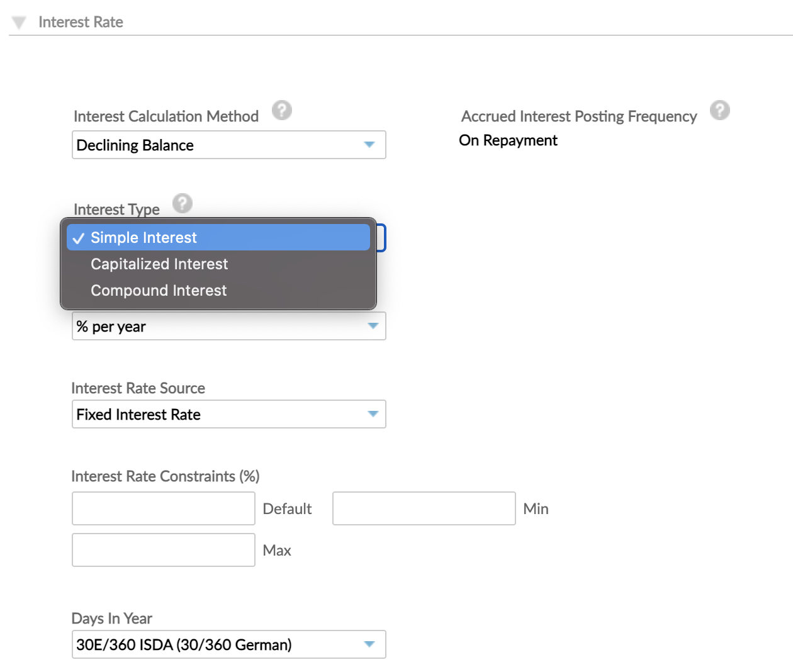Image resolution: width=793 pixels, height=672 pixels.
Task: Click the Interest Rate section header label
Action: pos(81,21)
